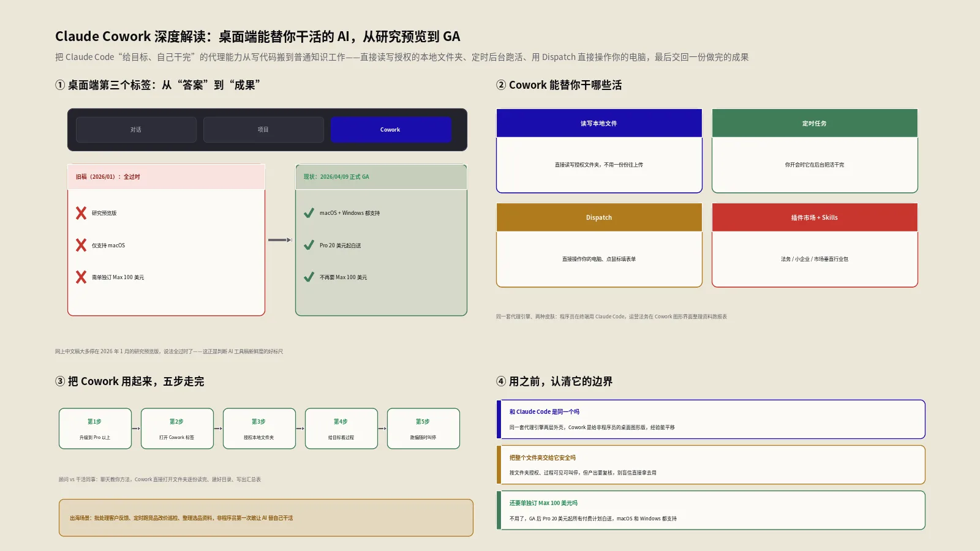Click the green check beside Pro 20 美元起白送

coord(309,246)
